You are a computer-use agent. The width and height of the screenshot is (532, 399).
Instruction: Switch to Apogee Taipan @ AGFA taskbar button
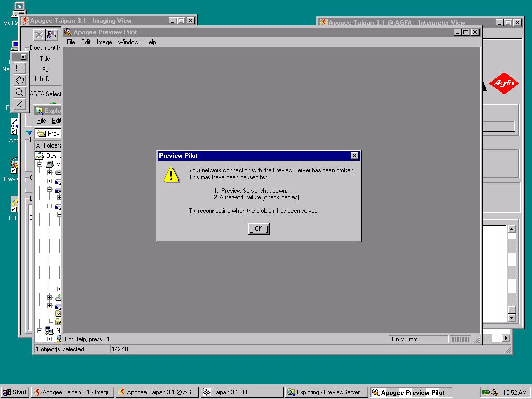(x=157, y=392)
